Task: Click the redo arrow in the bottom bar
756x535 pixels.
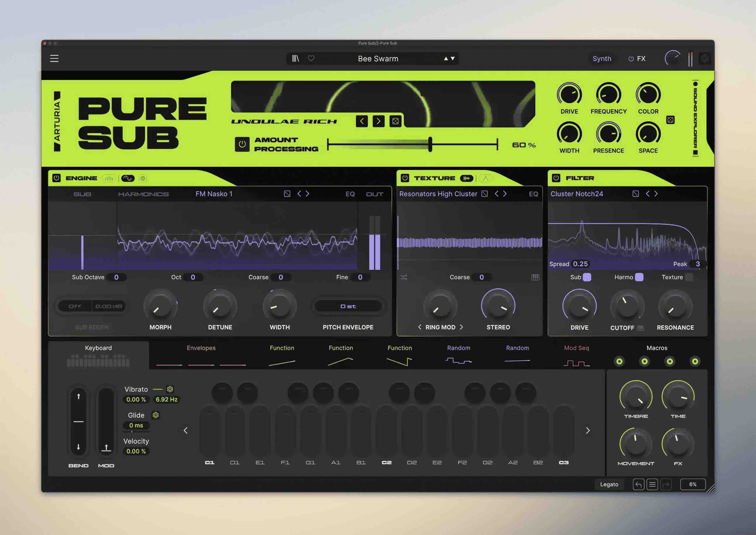Action: tap(666, 484)
